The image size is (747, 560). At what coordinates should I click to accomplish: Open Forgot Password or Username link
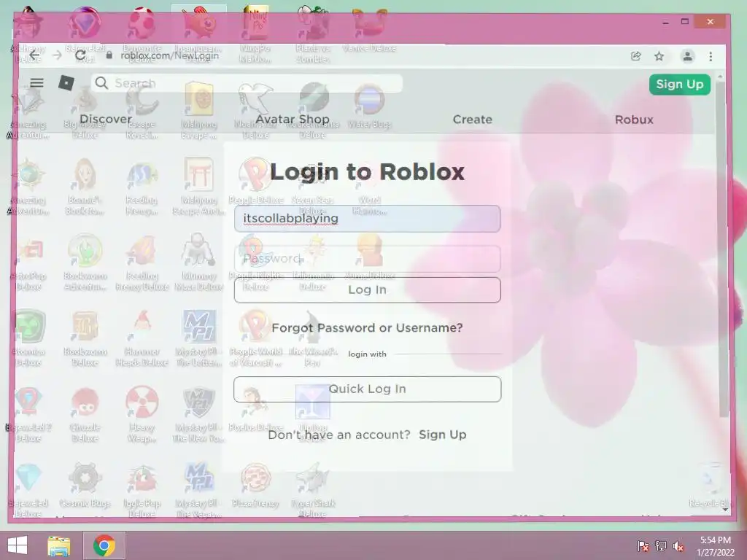pos(367,327)
